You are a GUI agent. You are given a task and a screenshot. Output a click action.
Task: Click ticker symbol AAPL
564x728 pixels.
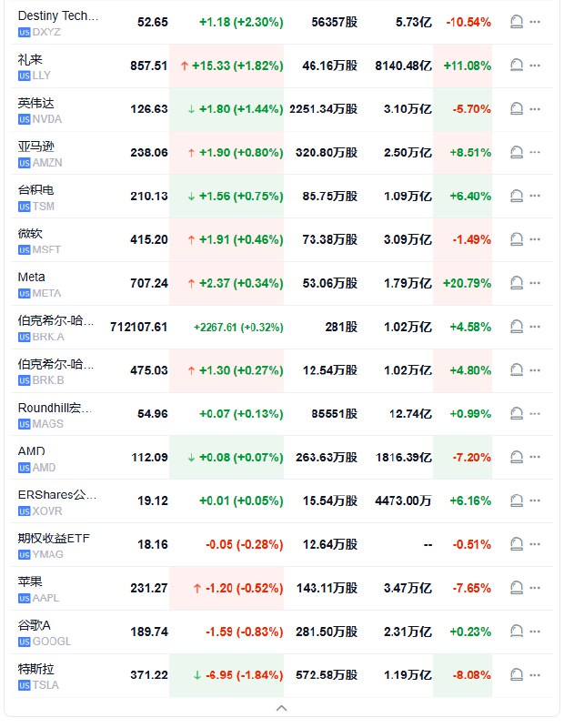click(45, 598)
